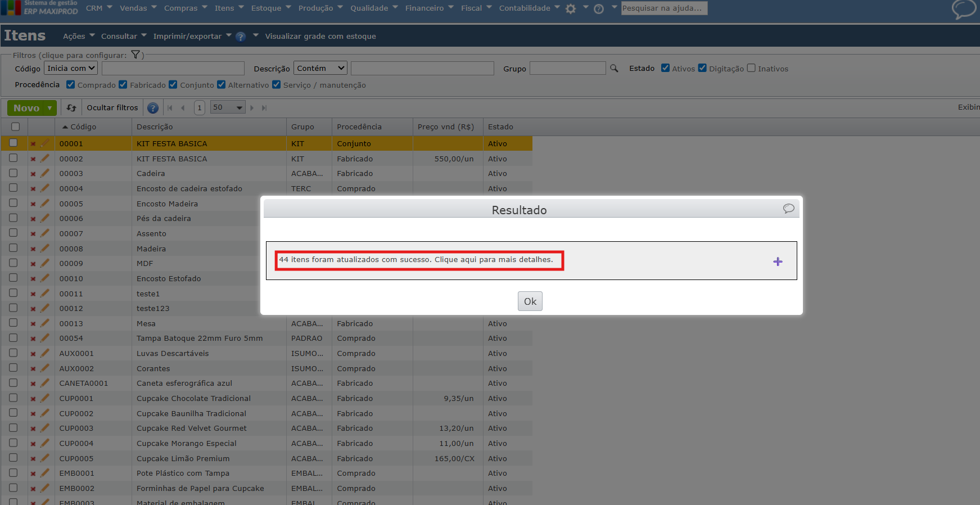Screen dimensions: 980x505
Task: Open the page size dropdown showing 50
Action: click(228, 107)
